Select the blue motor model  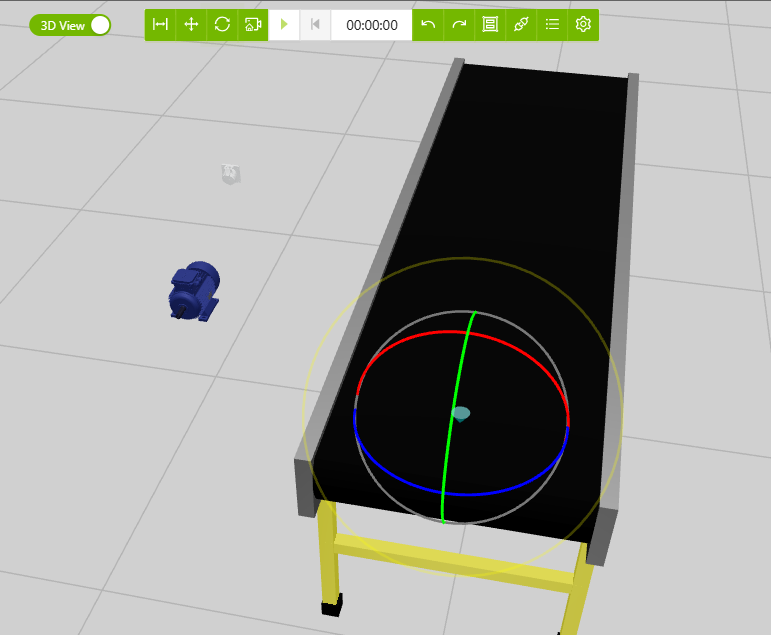click(x=194, y=291)
